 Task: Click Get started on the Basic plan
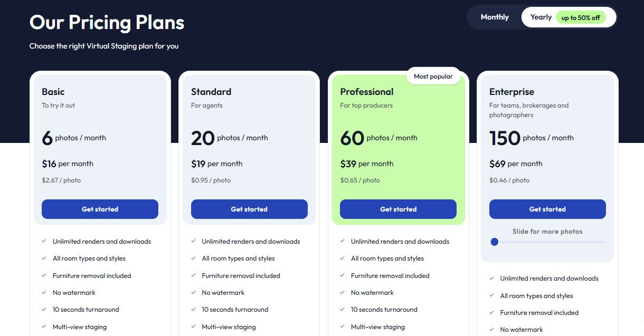(100, 209)
